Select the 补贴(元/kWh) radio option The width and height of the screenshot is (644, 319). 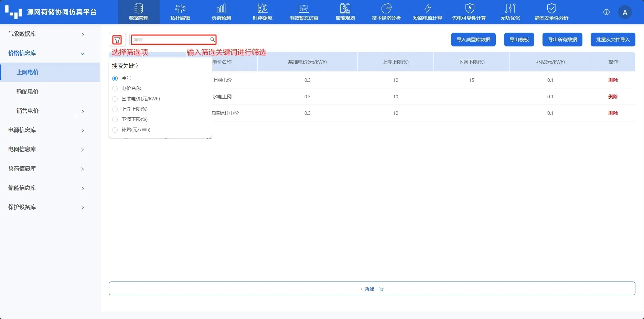pyautogui.click(x=115, y=130)
